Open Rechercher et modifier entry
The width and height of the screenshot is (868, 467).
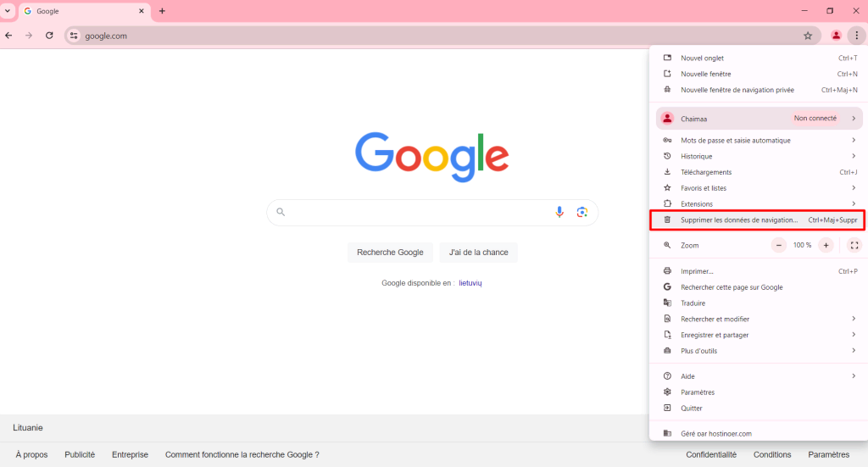(759, 320)
